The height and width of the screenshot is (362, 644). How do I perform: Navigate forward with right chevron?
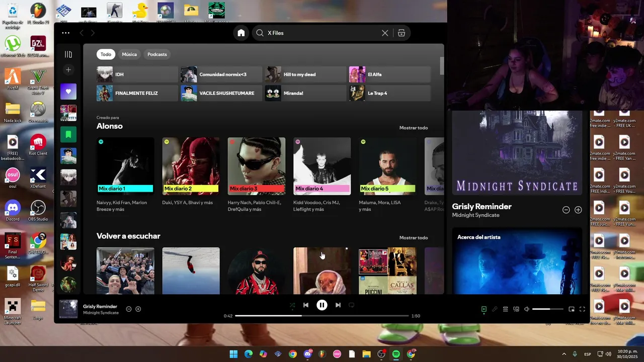point(93,33)
